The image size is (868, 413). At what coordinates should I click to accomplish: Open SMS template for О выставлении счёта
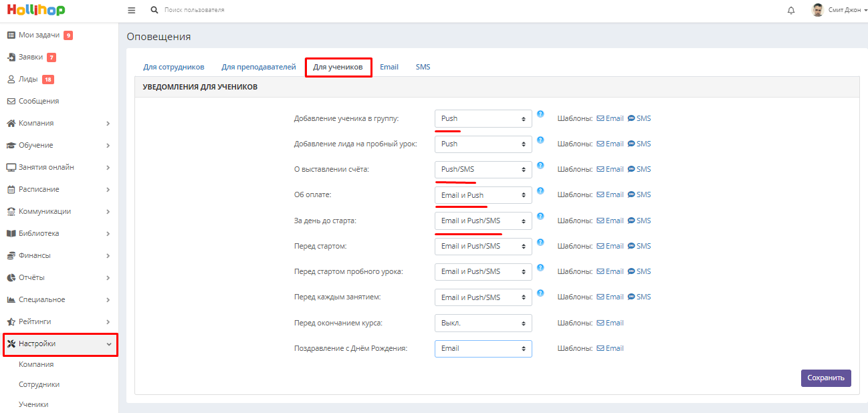(639, 170)
